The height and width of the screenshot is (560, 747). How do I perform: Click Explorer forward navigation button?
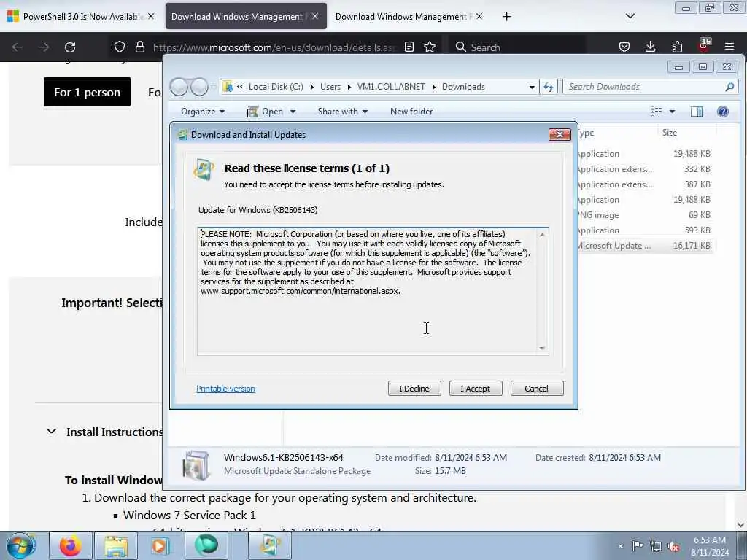click(x=199, y=87)
